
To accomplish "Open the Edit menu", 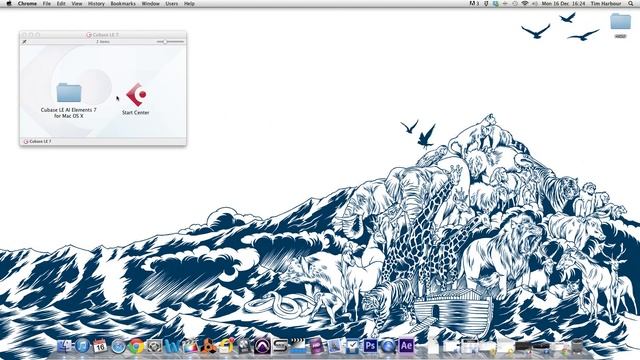I will click(x=61, y=3).
